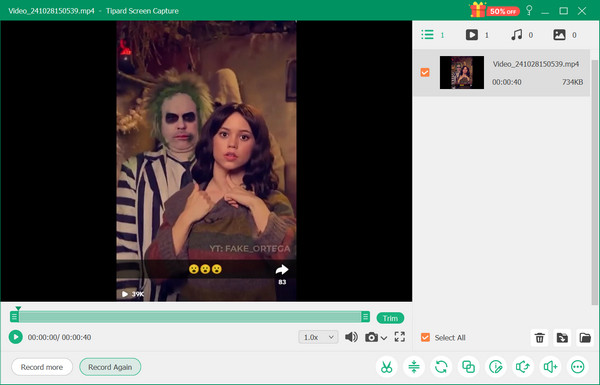Open the Video Compressor tool
The image size is (600, 385).
(x=414, y=367)
